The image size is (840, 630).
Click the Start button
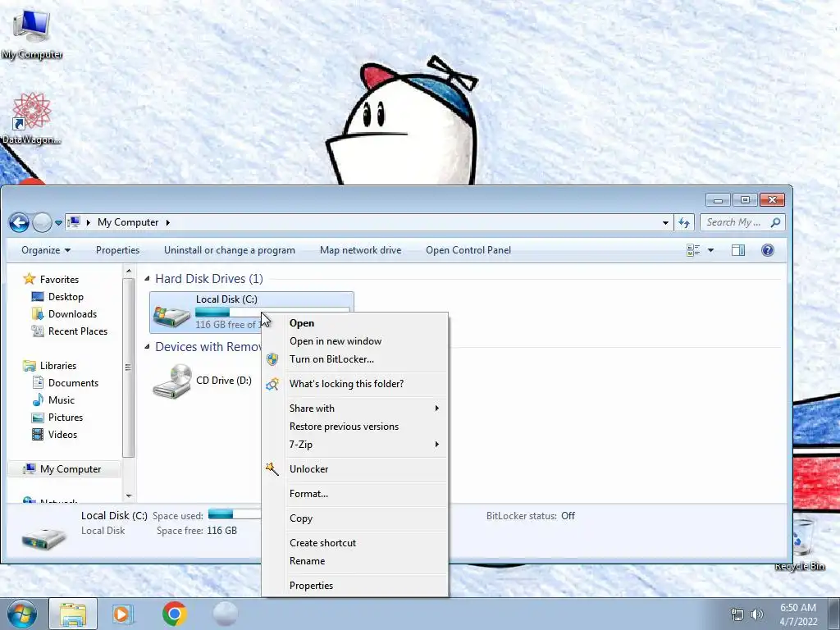[21, 614]
